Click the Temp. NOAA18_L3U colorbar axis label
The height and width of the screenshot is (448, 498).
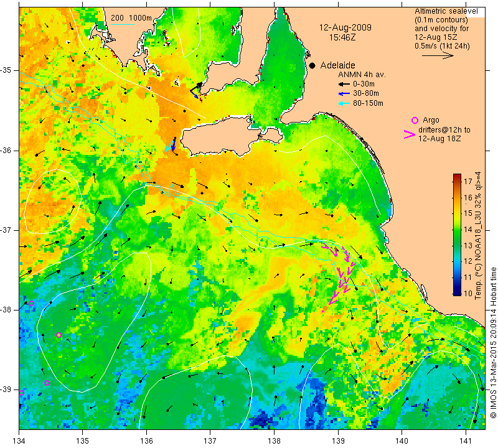pyautogui.click(x=478, y=235)
